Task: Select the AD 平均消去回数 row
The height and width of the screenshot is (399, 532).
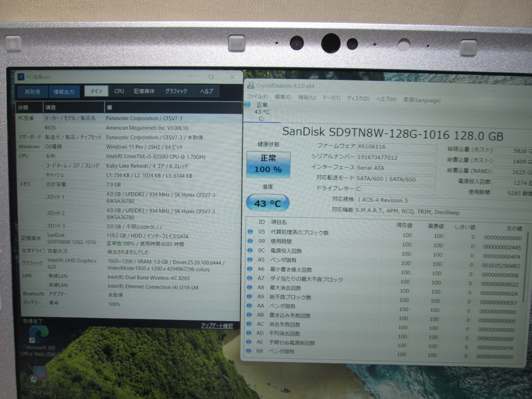Action: [x=382, y=335]
